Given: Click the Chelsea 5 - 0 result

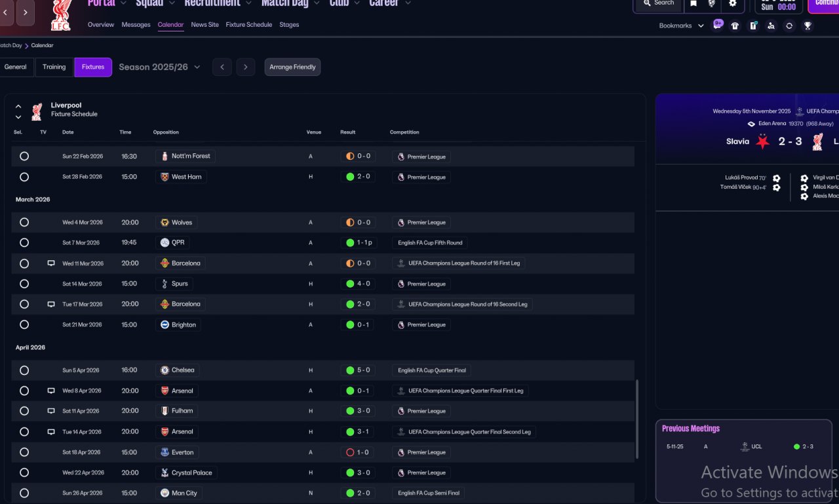Looking at the screenshot, I should pyautogui.click(x=359, y=370).
